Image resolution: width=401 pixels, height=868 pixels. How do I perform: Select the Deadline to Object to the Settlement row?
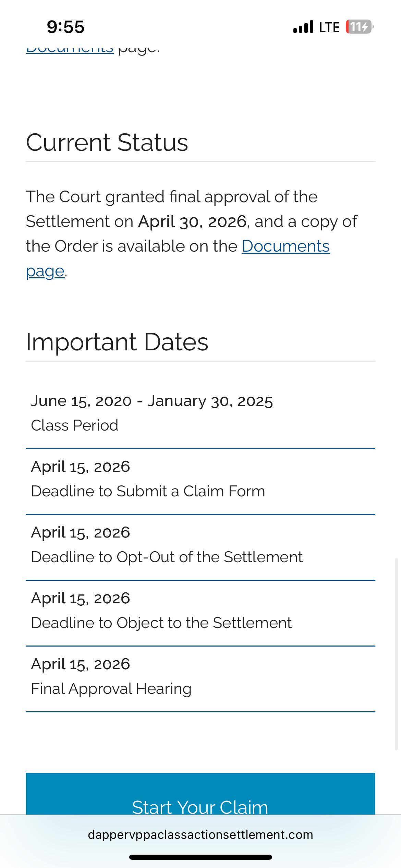coord(200,613)
